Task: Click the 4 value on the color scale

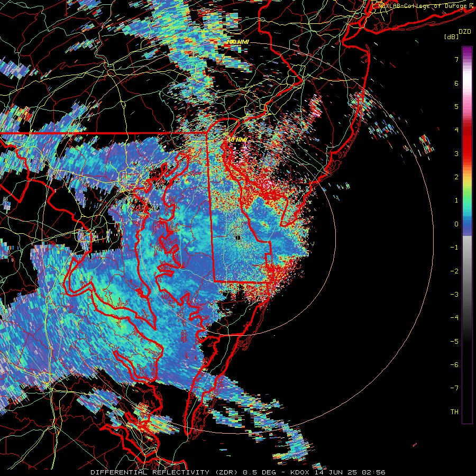Action: (x=456, y=130)
